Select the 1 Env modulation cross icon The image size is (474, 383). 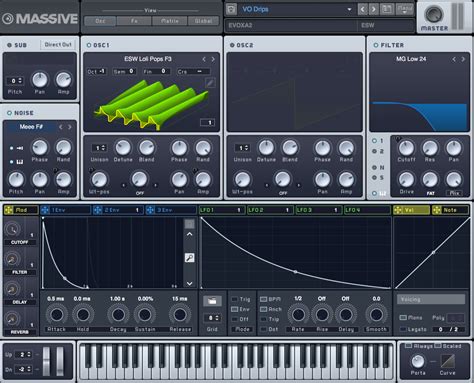[x=45, y=210]
